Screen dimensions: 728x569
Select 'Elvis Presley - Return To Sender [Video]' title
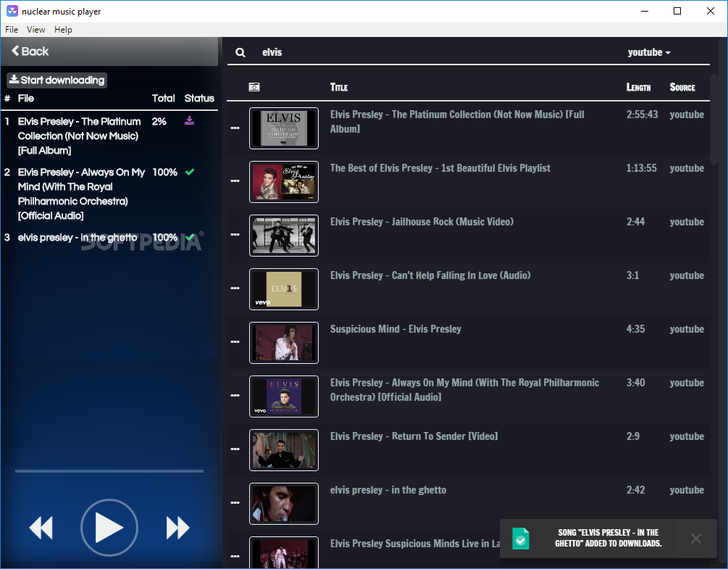pyautogui.click(x=414, y=436)
